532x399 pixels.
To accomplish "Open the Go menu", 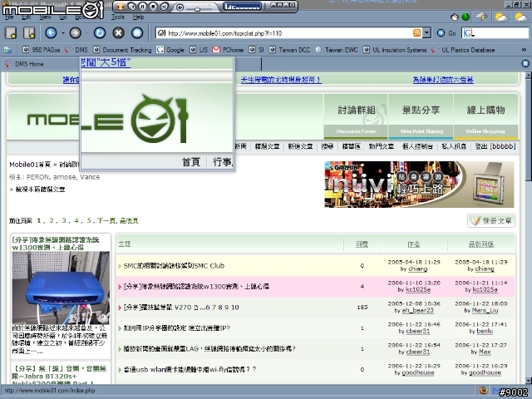I will coord(63,17).
